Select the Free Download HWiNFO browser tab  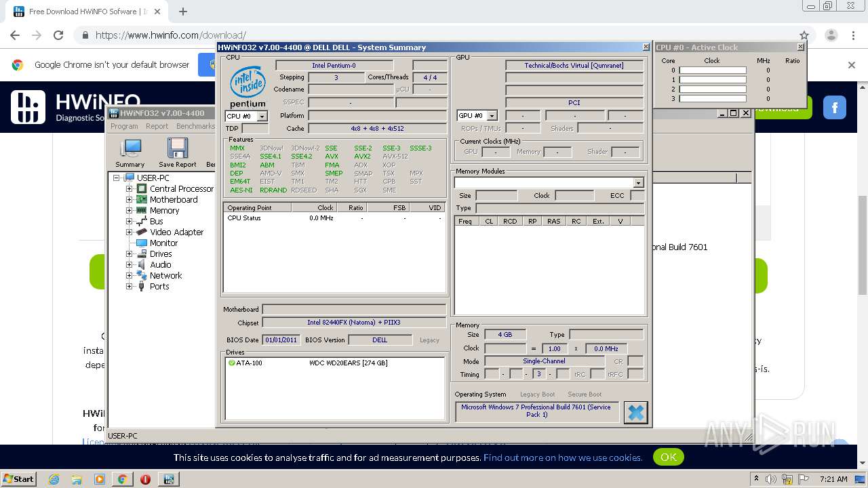[87, 12]
